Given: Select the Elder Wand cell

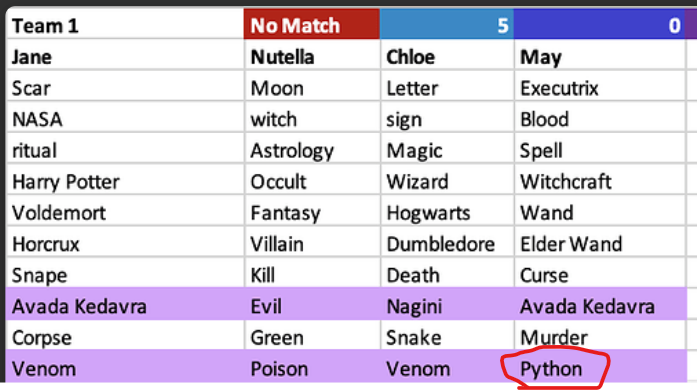Looking at the screenshot, I should click(x=600, y=244).
